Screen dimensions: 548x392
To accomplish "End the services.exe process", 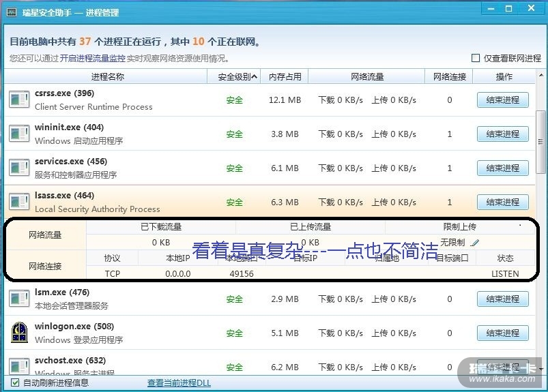I will pos(502,168).
